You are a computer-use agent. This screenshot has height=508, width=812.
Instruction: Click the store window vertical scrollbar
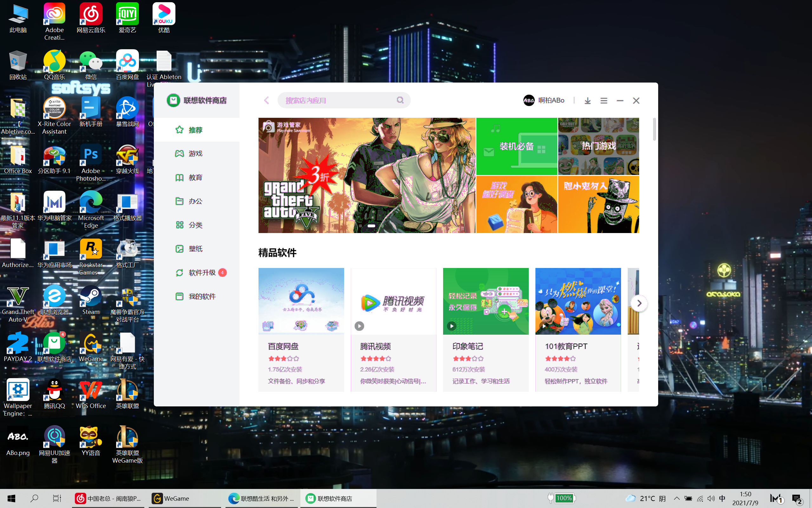(654, 129)
